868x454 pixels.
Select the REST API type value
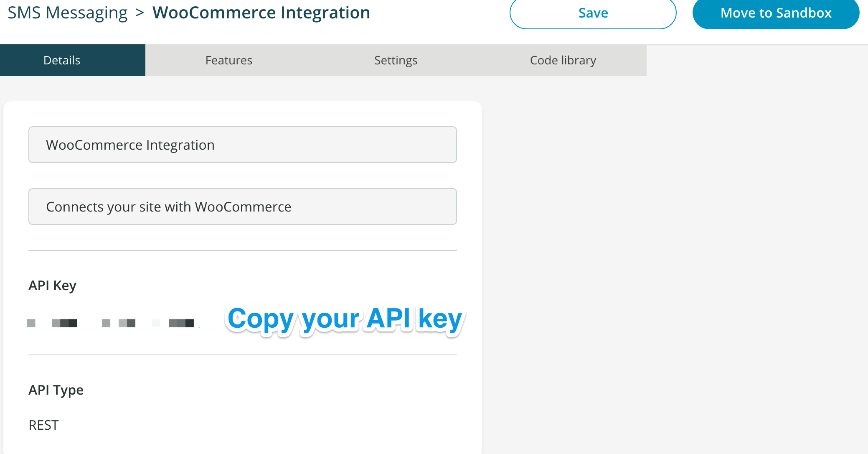coord(43,425)
